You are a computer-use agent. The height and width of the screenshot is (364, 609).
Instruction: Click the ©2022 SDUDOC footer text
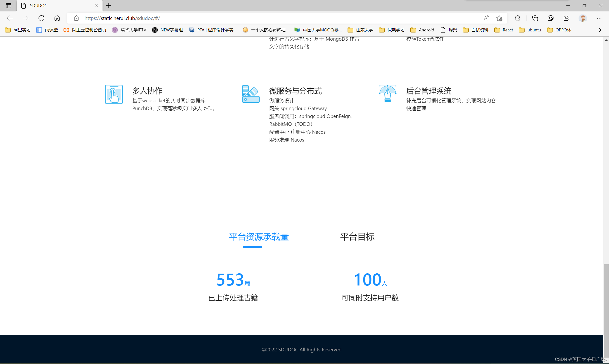click(x=301, y=350)
